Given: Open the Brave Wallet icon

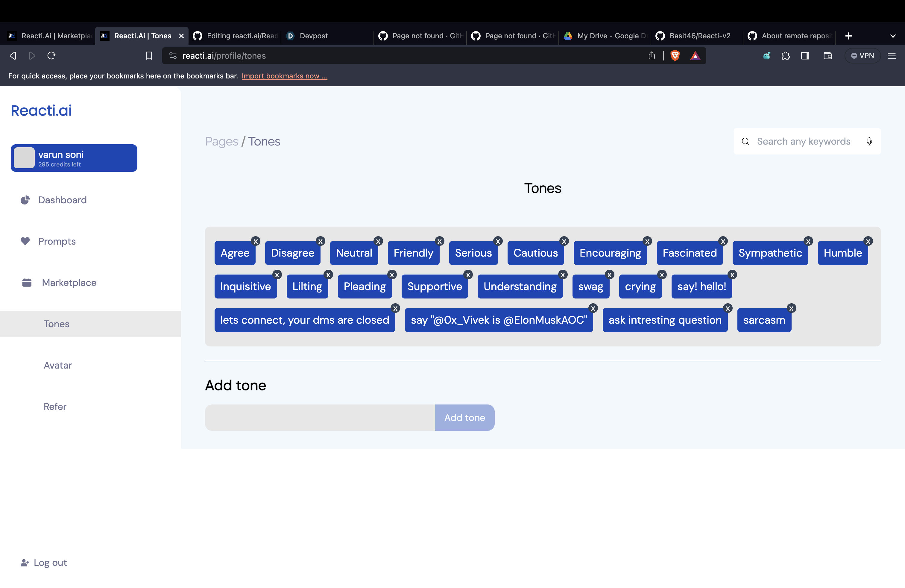Looking at the screenshot, I should point(827,56).
